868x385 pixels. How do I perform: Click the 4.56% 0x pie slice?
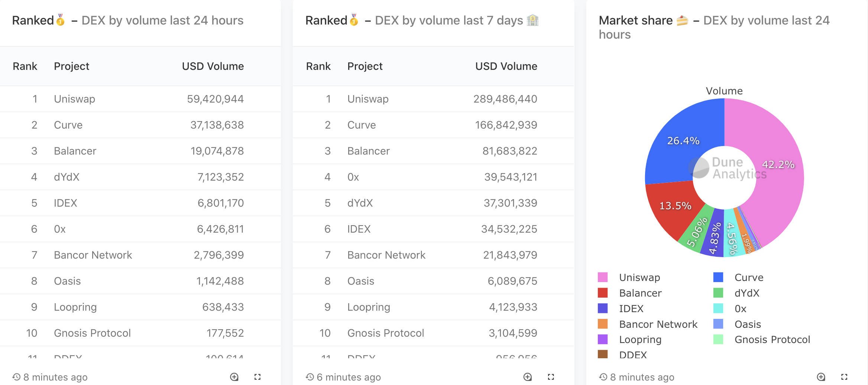[732, 238]
